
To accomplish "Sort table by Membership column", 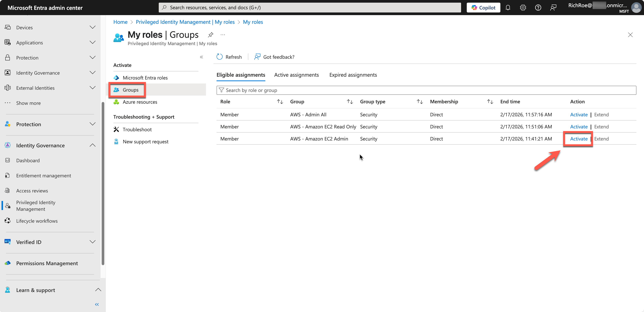I will pos(490,102).
